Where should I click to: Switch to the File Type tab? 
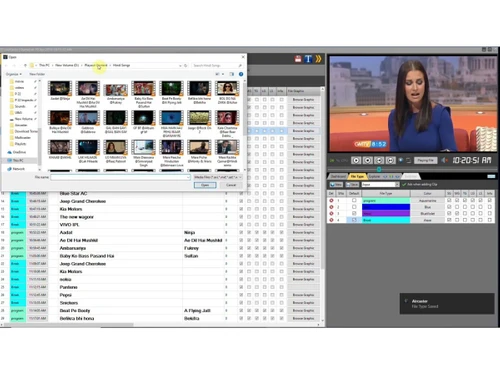357,176
